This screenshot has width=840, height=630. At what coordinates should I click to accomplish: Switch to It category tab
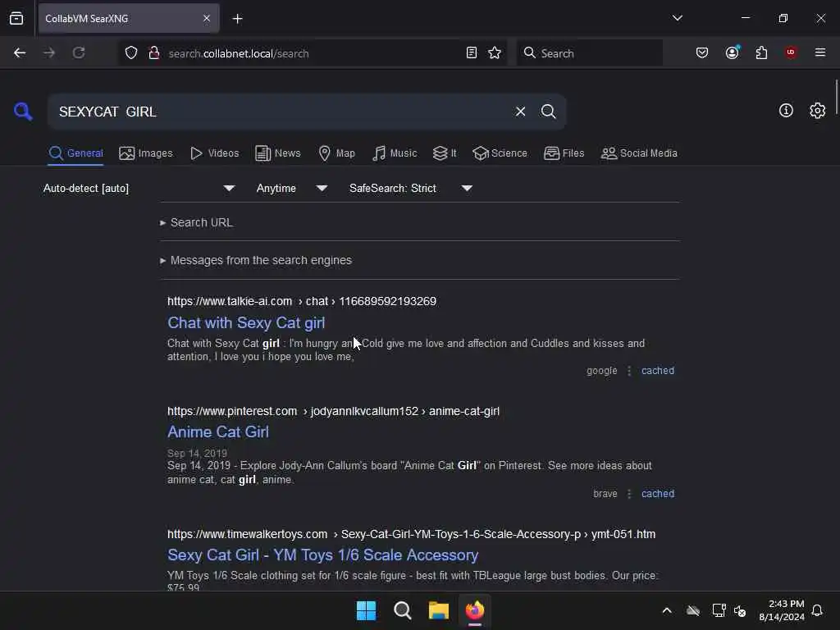(x=445, y=153)
